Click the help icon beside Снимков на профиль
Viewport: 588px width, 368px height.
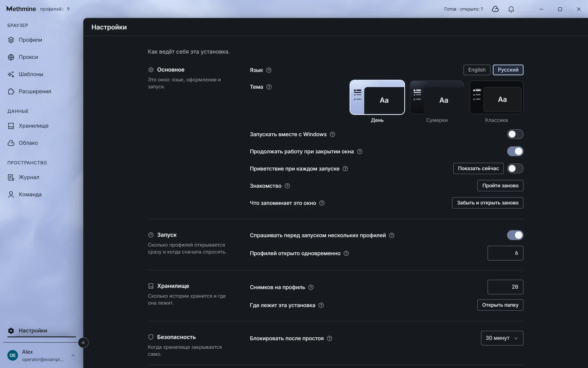coord(311,287)
